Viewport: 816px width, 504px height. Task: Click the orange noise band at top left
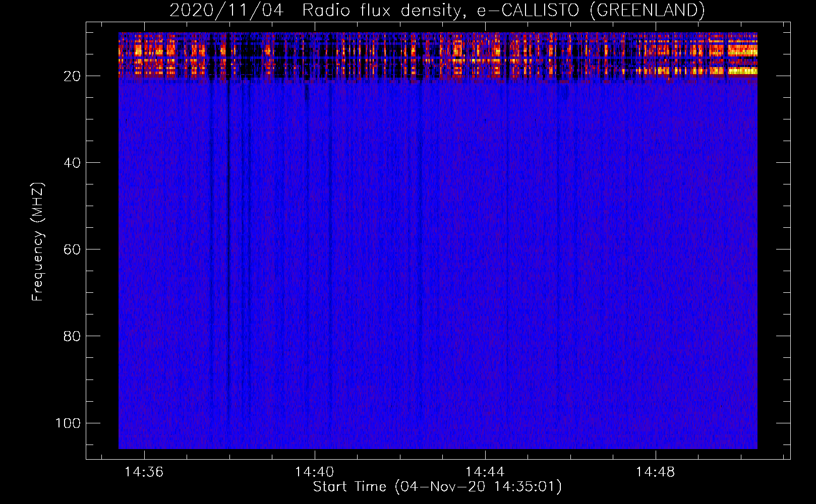click(146, 51)
